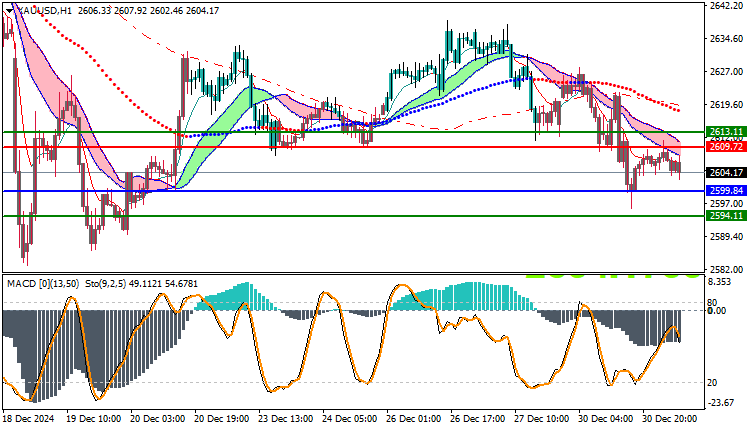Select the Sto(9,2,5) indicator label
750x430 pixels.
pos(105,284)
